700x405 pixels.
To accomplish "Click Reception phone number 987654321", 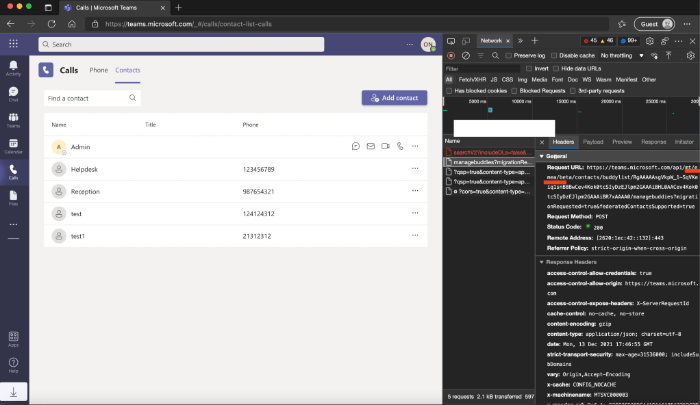I will (258, 192).
